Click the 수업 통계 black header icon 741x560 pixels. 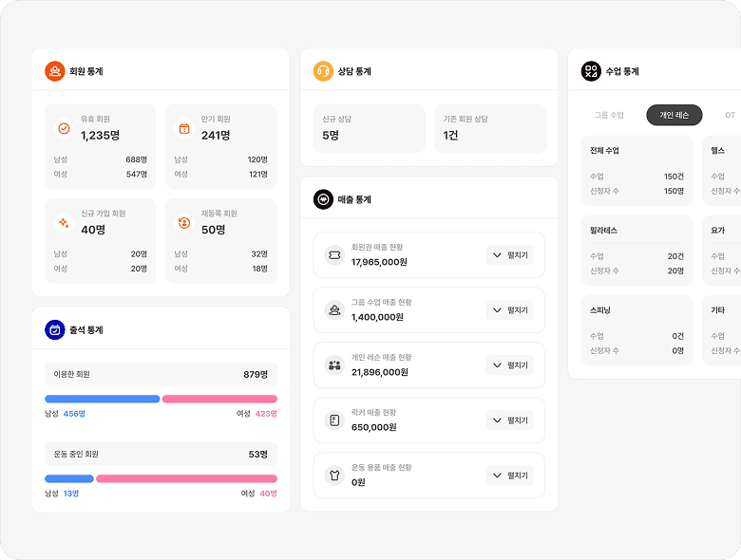(x=591, y=71)
